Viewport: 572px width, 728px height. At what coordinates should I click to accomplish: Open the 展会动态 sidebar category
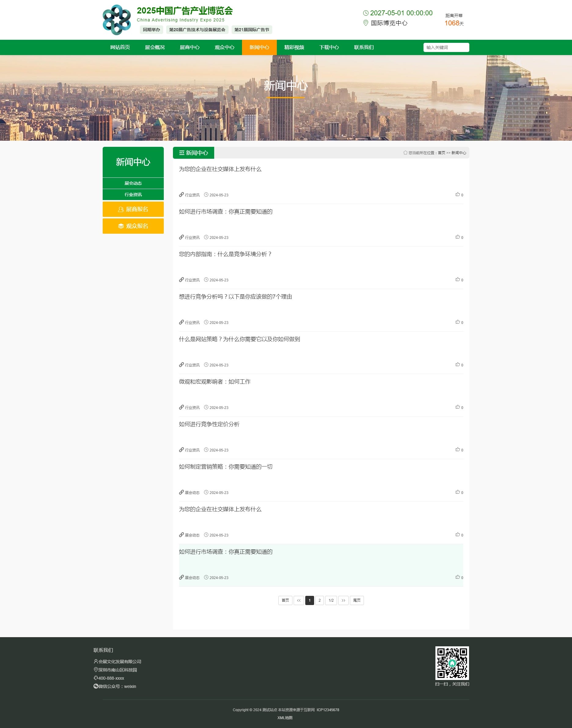click(133, 183)
